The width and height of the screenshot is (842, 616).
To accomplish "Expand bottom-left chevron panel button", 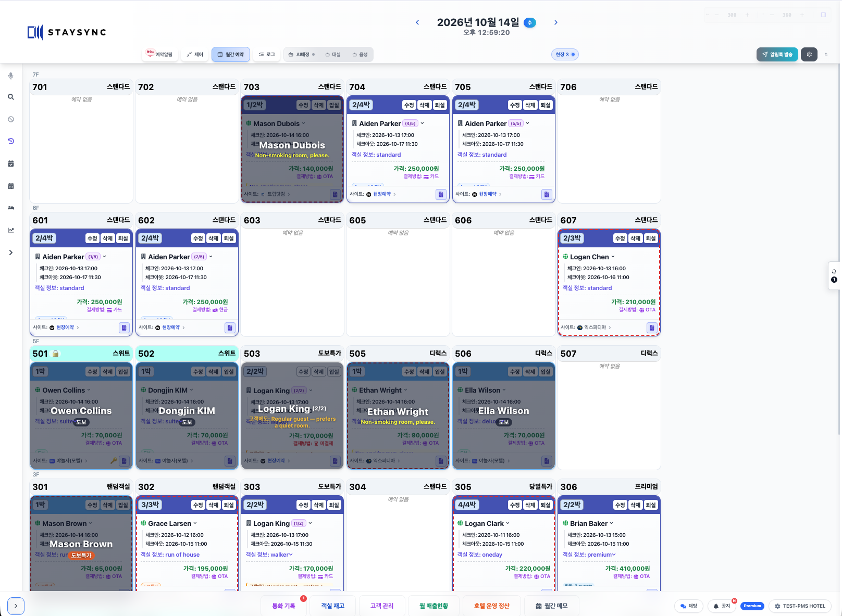I will click(x=16, y=606).
